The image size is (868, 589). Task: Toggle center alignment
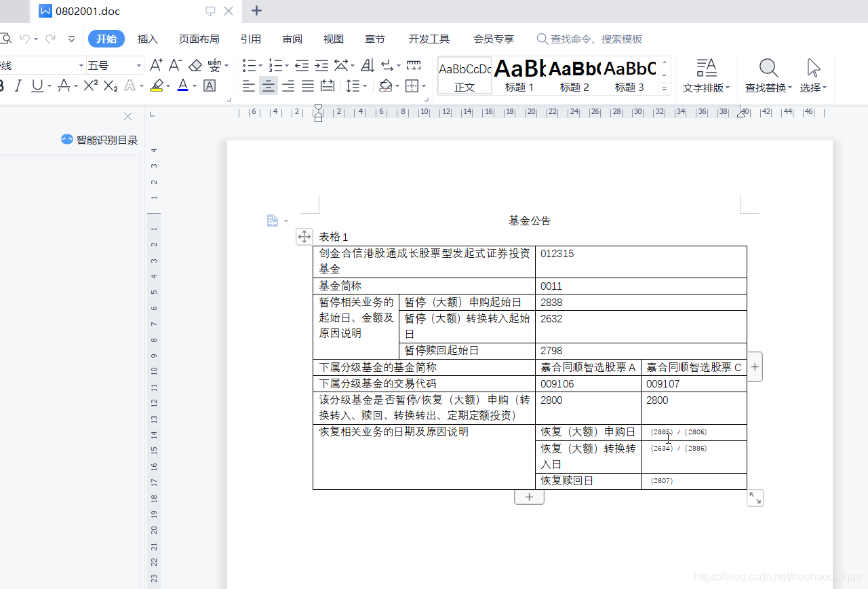tap(269, 85)
